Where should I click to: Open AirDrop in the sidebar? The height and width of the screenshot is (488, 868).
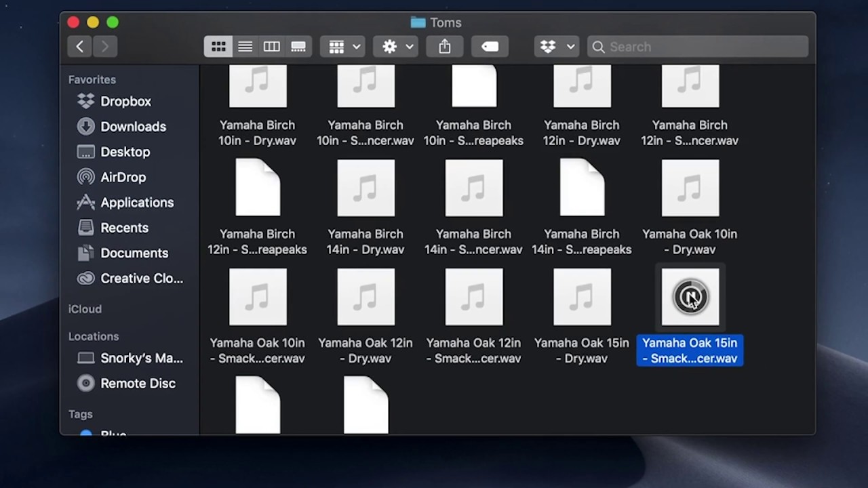[x=111, y=177]
